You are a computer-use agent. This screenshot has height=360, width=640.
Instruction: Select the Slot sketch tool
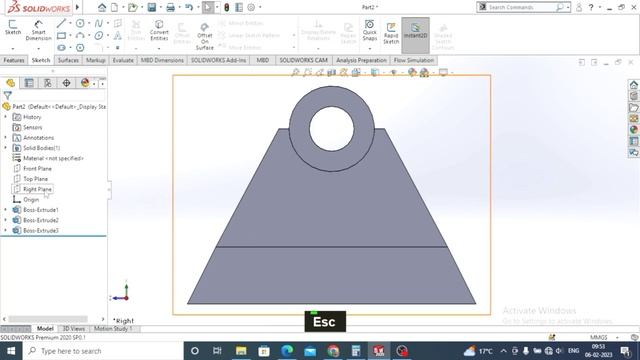tap(61, 48)
